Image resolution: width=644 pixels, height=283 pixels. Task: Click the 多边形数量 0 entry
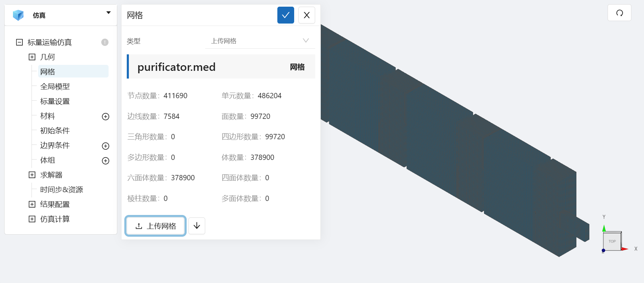[151, 157]
